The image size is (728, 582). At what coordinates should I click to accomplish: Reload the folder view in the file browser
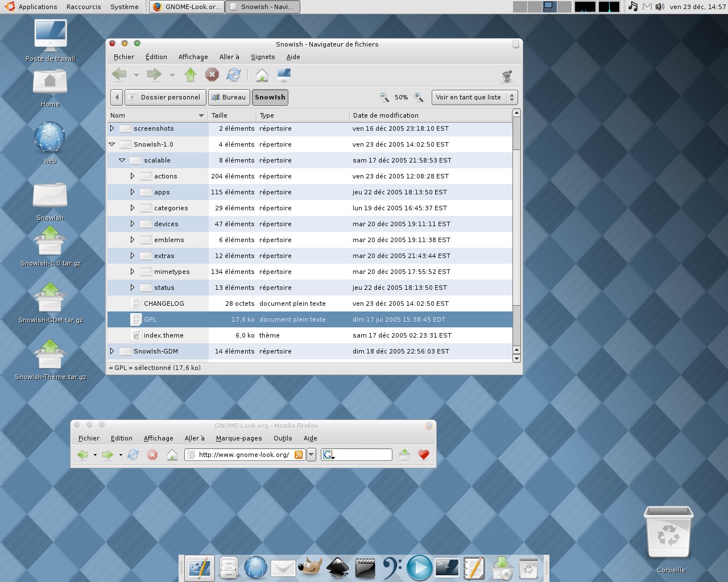tap(234, 74)
